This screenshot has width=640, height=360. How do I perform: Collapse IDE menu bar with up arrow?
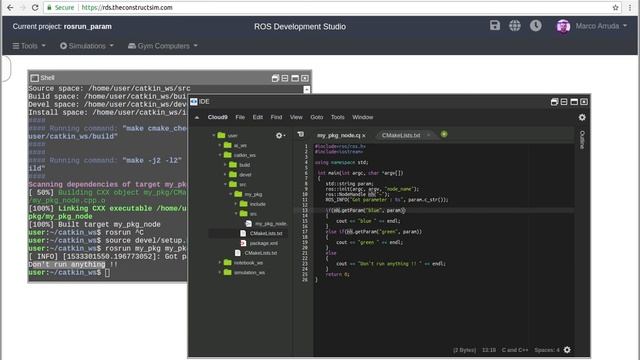pos(197,117)
